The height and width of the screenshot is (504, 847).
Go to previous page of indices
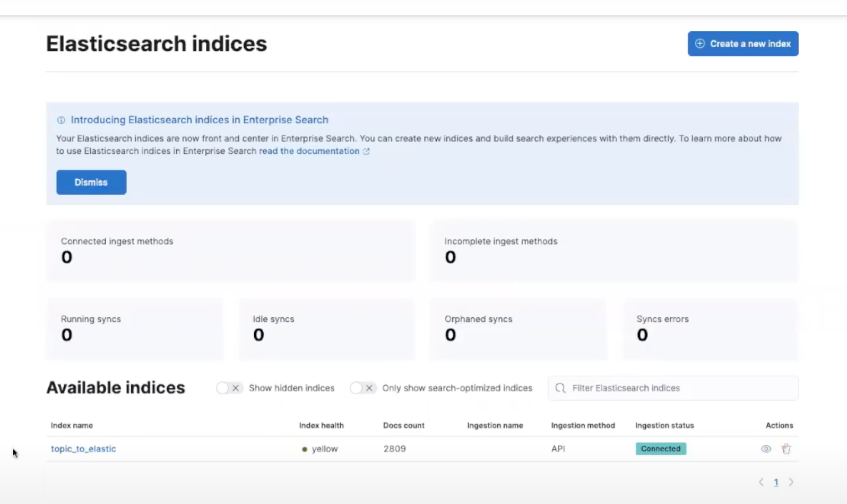click(761, 482)
